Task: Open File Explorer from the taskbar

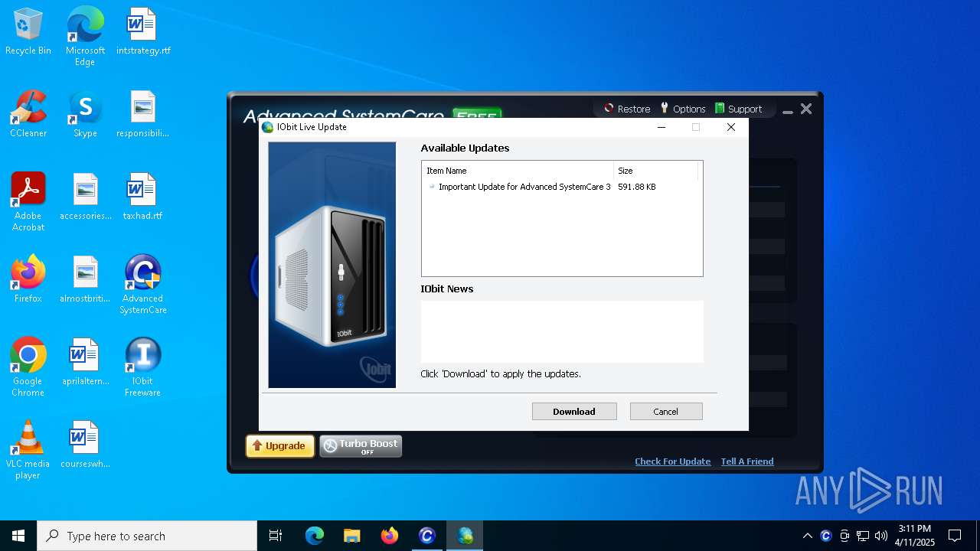Action: point(351,536)
